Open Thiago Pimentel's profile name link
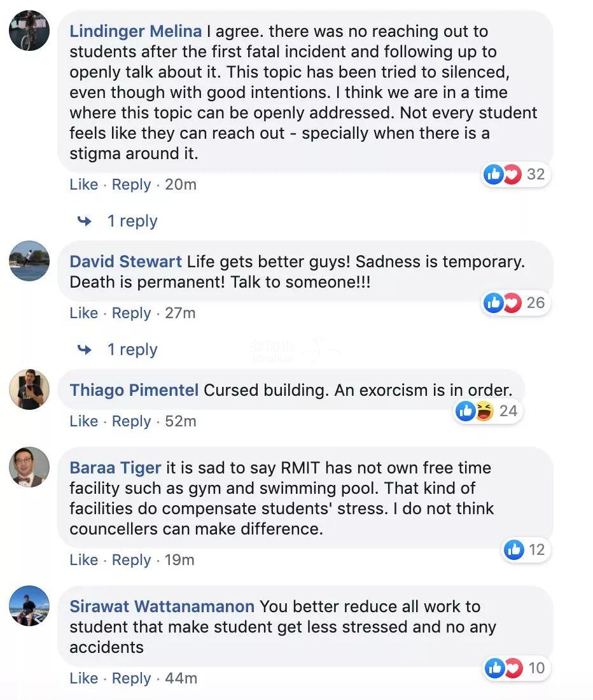The width and height of the screenshot is (593, 700). (x=134, y=390)
